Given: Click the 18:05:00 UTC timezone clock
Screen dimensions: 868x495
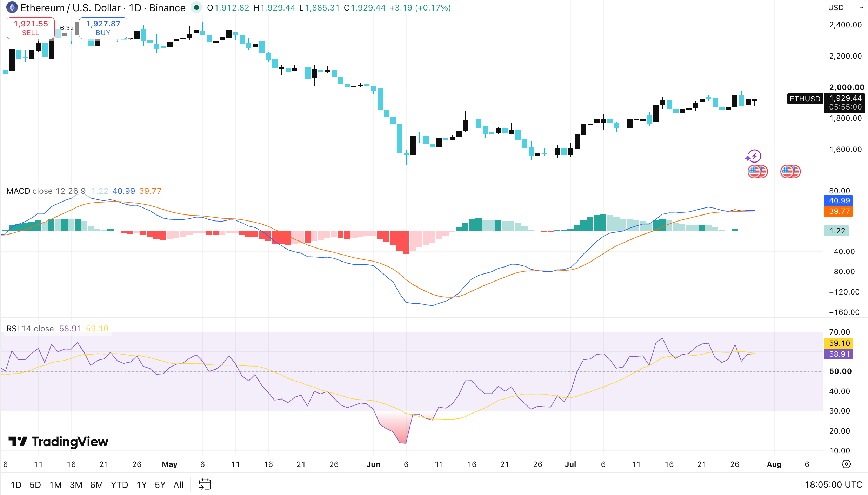Looking at the screenshot, I should click(833, 485).
